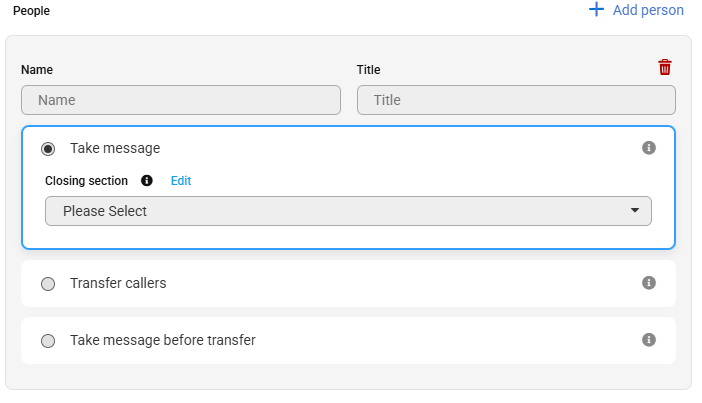Open the info tooltip next to Closing section

click(x=147, y=180)
